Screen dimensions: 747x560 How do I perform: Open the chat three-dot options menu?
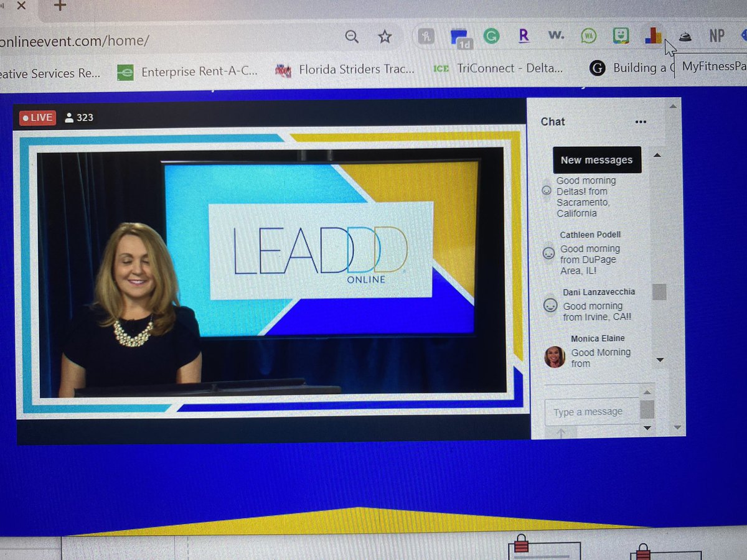[641, 122]
